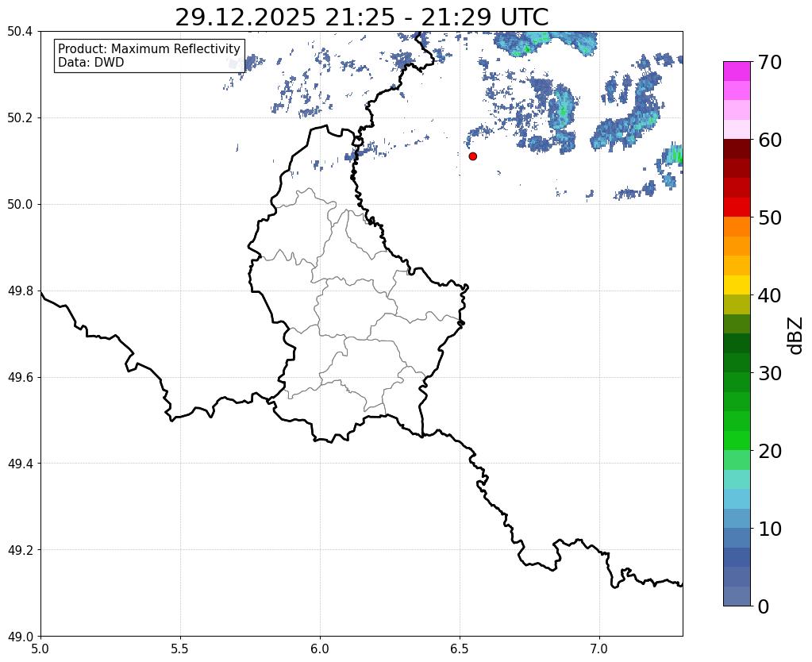
Task: Click latitude tick label 49.6
Action: pyautogui.click(x=20, y=378)
